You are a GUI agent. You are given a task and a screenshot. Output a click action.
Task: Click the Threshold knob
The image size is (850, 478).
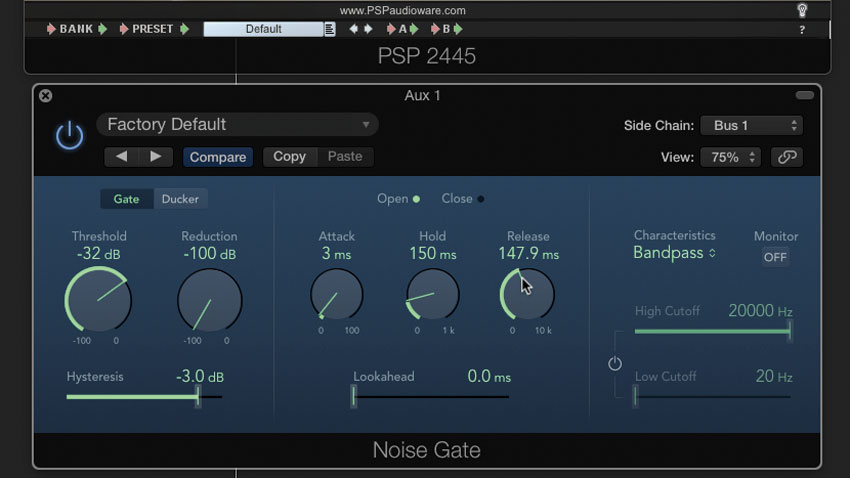click(98, 300)
